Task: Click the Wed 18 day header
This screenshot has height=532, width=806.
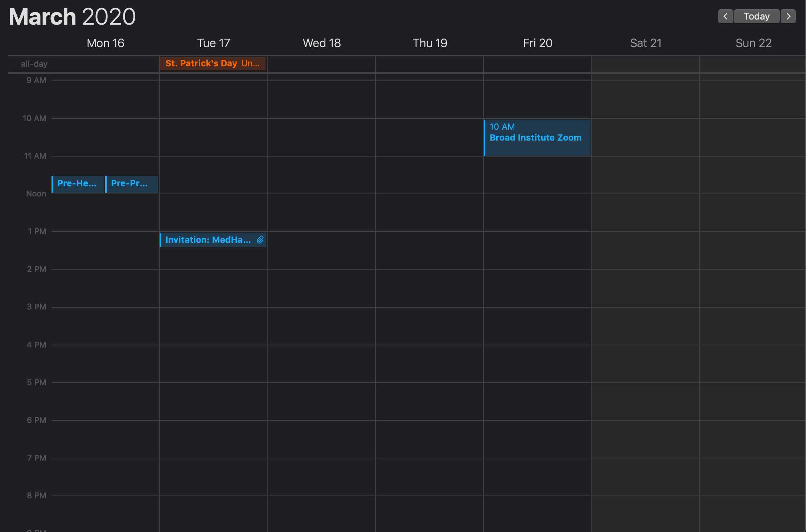Action: pyautogui.click(x=321, y=43)
